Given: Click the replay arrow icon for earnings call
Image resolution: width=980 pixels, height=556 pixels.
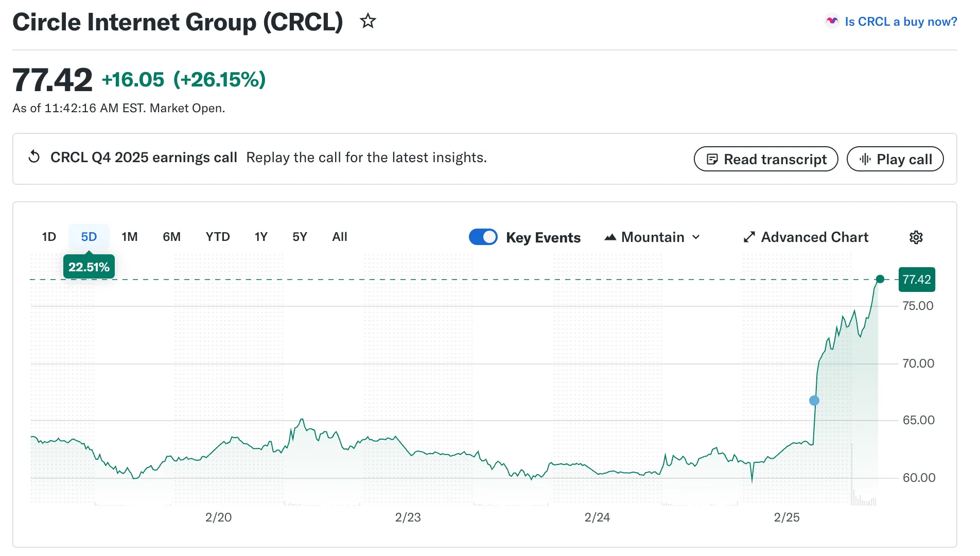Looking at the screenshot, I should [34, 157].
